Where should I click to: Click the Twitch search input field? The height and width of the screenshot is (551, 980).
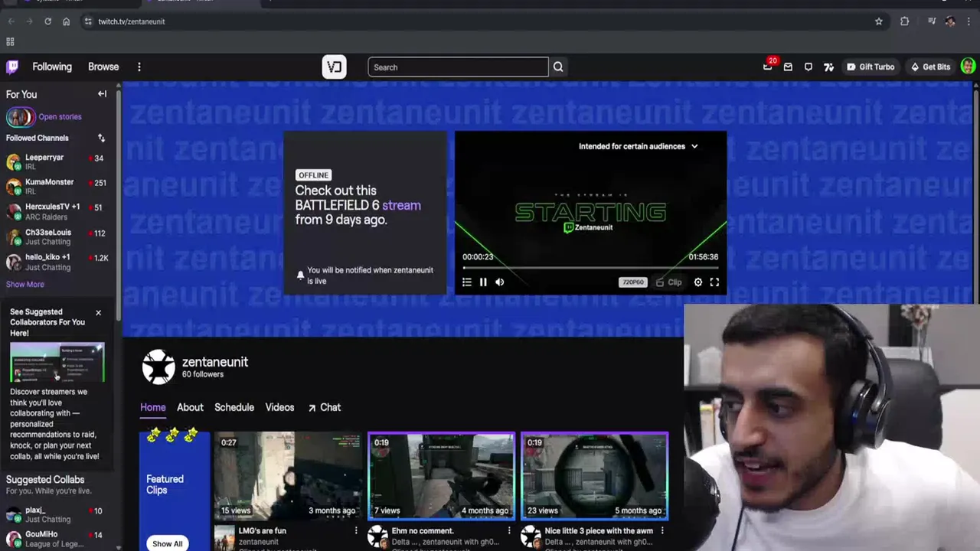tap(458, 67)
